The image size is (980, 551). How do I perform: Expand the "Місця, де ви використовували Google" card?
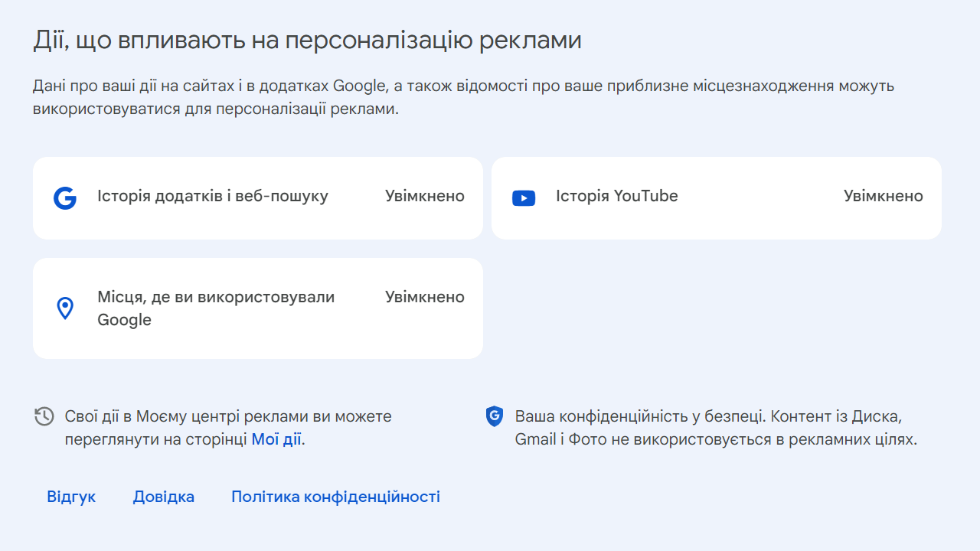pyautogui.click(x=257, y=308)
